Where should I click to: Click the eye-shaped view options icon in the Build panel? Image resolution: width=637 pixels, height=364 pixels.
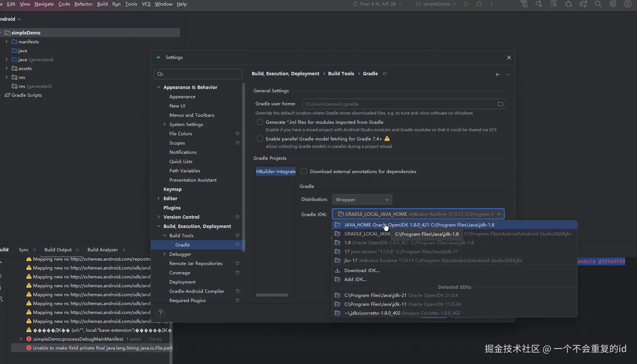(x=1, y=299)
